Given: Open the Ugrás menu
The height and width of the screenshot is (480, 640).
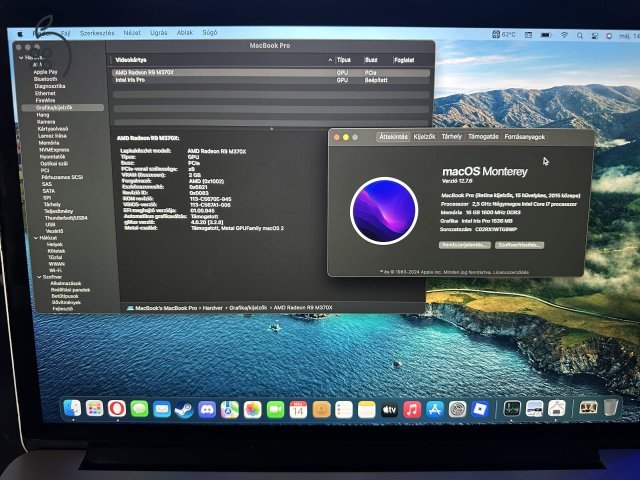Looking at the screenshot, I should point(158,33).
